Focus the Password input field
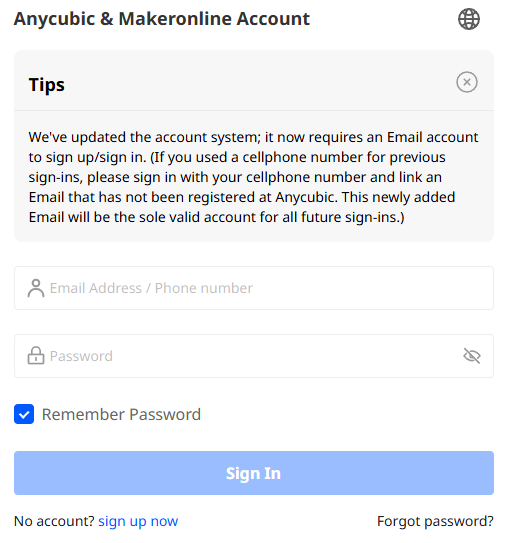The image size is (506, 543). click(254, 356)
